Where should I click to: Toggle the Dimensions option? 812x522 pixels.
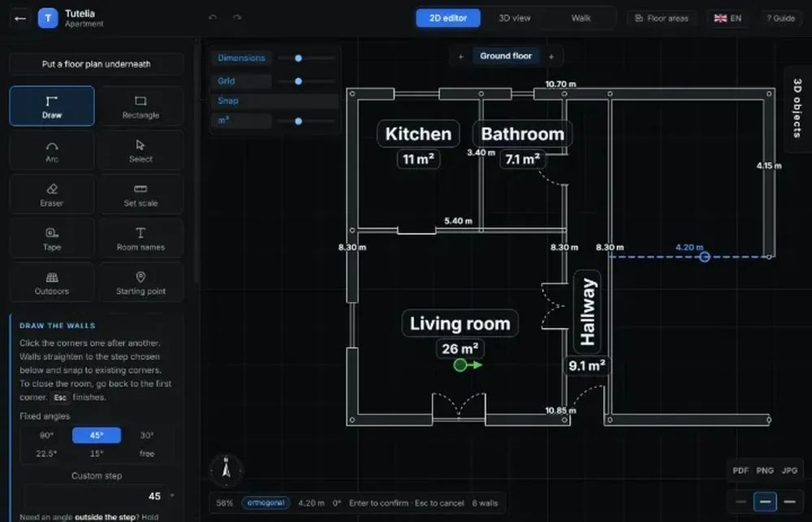pyautogui.click(x=241, y=58)
